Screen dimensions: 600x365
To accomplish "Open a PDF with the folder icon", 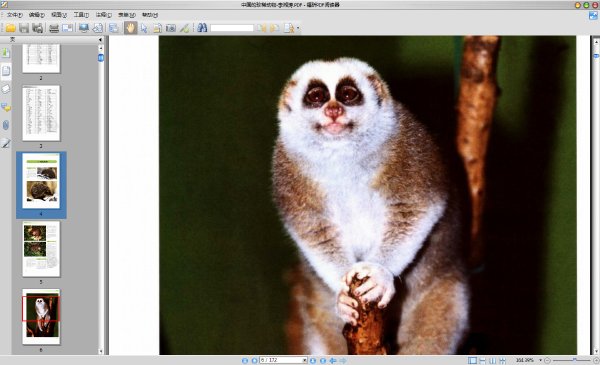I will pos(10,28).
